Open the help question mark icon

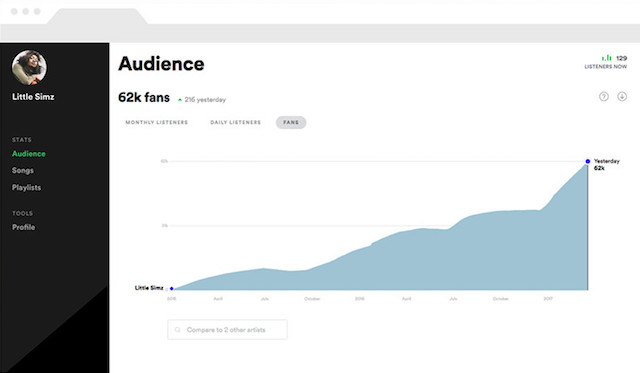[x=604, y=97]
